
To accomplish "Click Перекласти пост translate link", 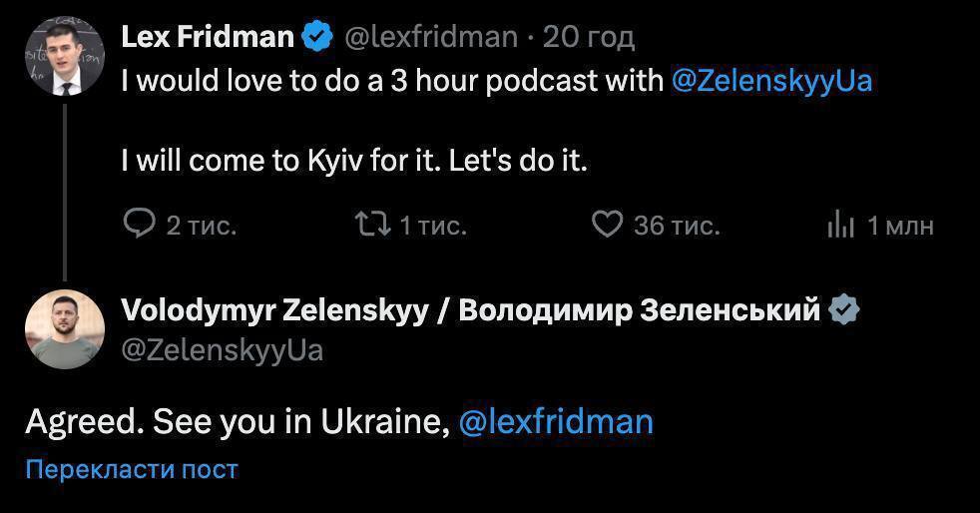I will (x=132, y=469).
